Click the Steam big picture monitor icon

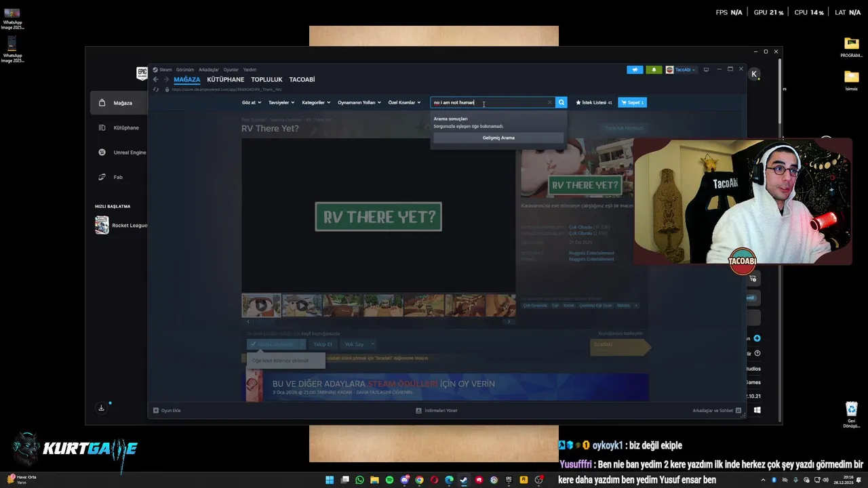[706, 69]
